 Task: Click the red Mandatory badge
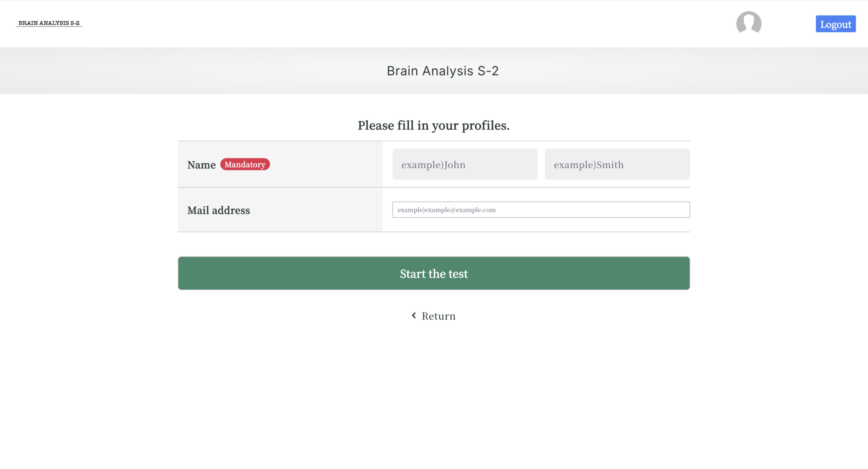pyautogui.click(x=245, y=164)
